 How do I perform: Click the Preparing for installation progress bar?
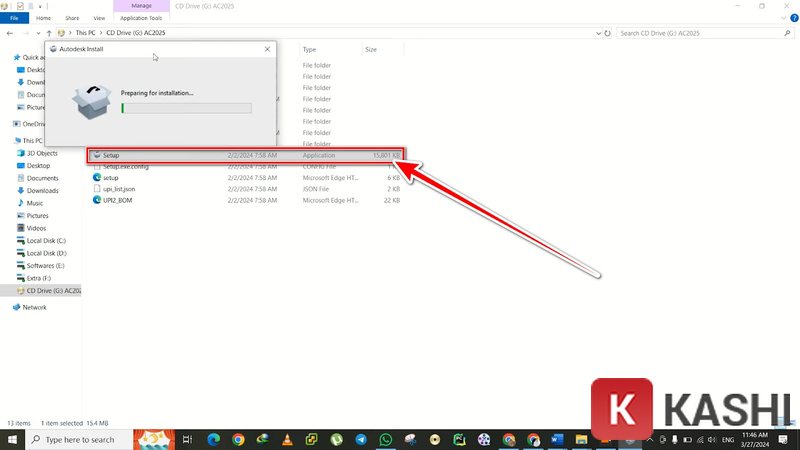[186, 108]
